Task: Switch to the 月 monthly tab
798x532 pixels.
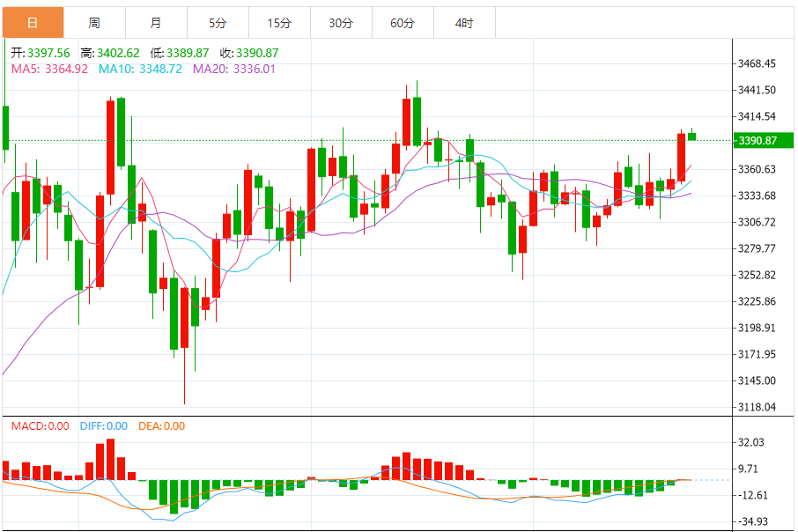Action: coord(156,23)
